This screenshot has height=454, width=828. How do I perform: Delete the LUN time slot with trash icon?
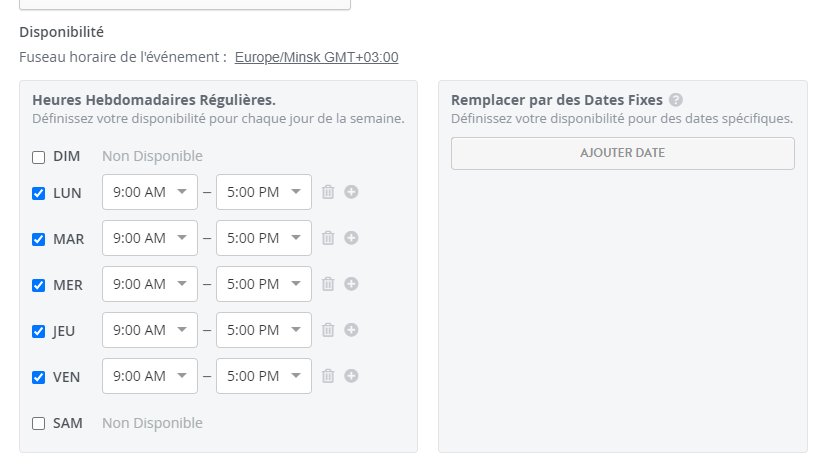click(x=328, y=192)
